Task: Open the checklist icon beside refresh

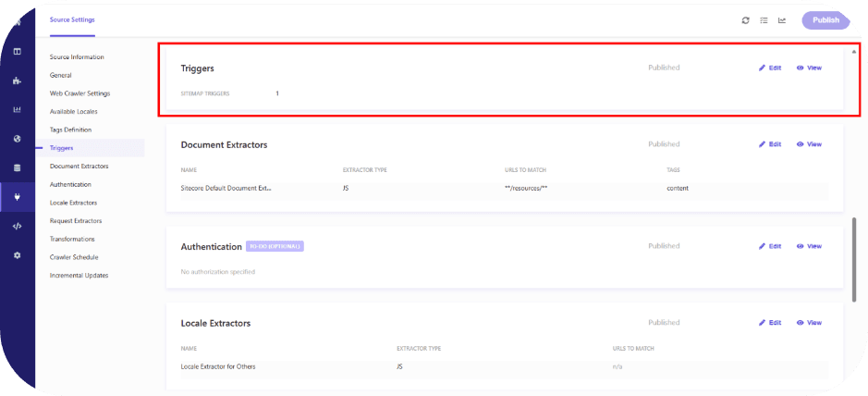Action: pos(764,20)
